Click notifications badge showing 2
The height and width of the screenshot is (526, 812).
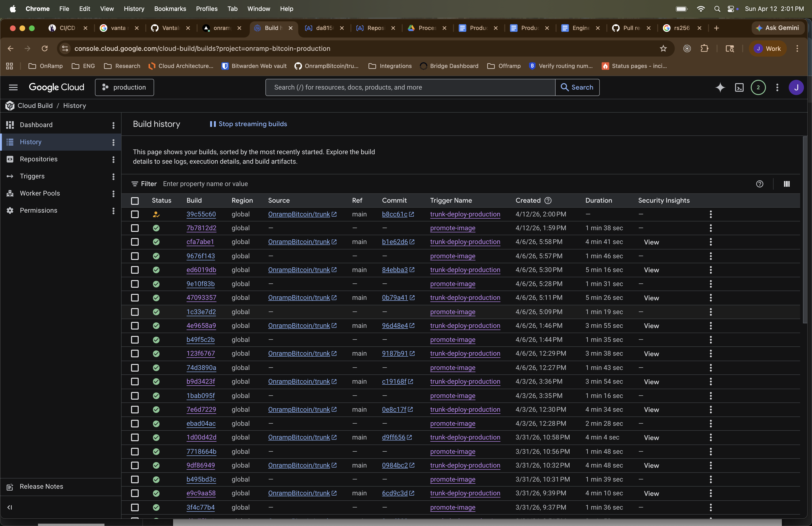758,87
